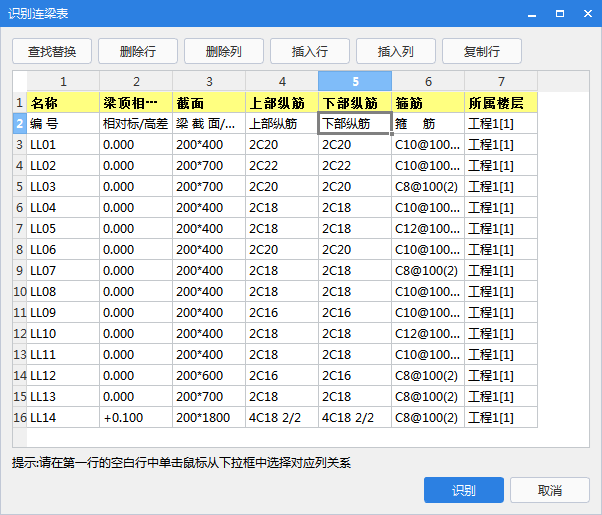Open the 所属楼层 header mapping cell
602x515 pixels.
click(500, 102)
